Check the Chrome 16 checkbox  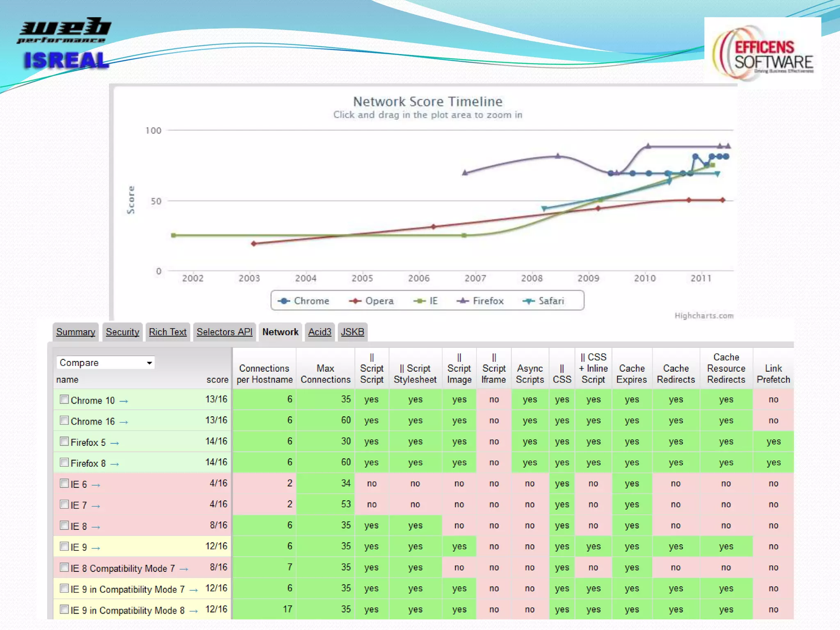coord(64,420)
